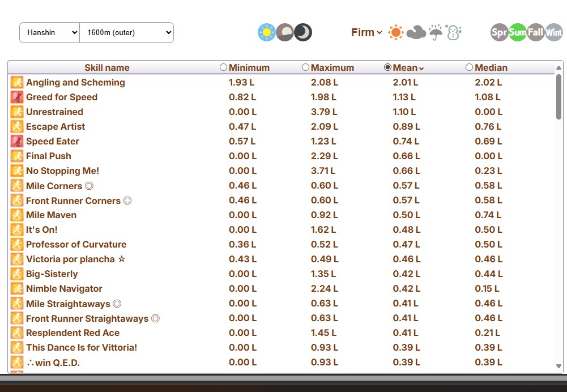The image size is (567, 392).
Task: Click the 0.47 L minimum for Escape Artist
Action: tap(242, 126)
